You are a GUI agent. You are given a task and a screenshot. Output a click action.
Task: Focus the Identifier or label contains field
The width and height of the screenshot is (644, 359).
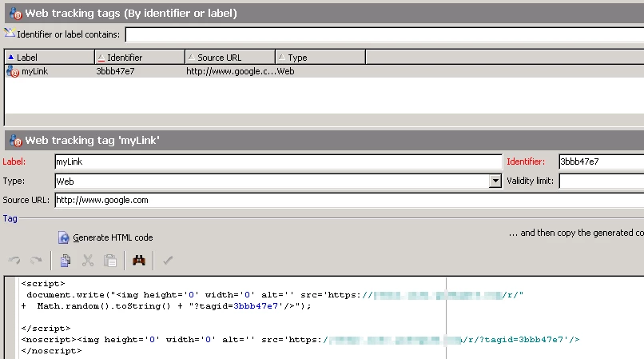point(384,34)
